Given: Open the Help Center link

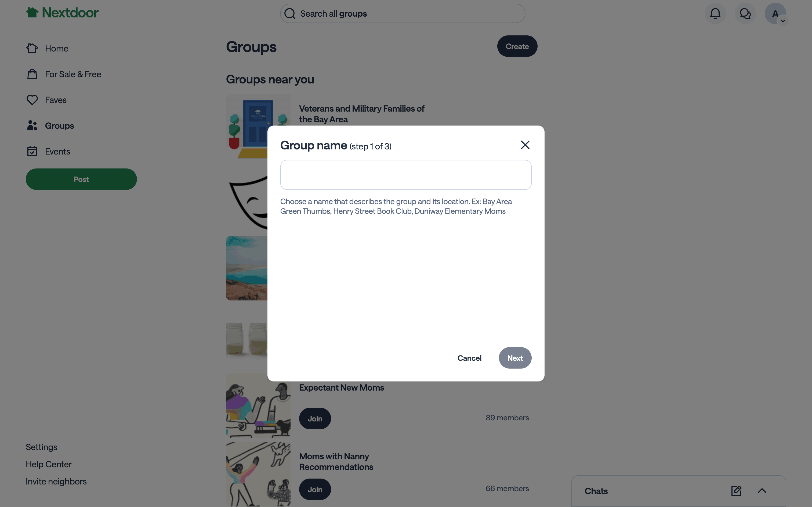Looking at the screenshot, I should click(x=49, y=464).
